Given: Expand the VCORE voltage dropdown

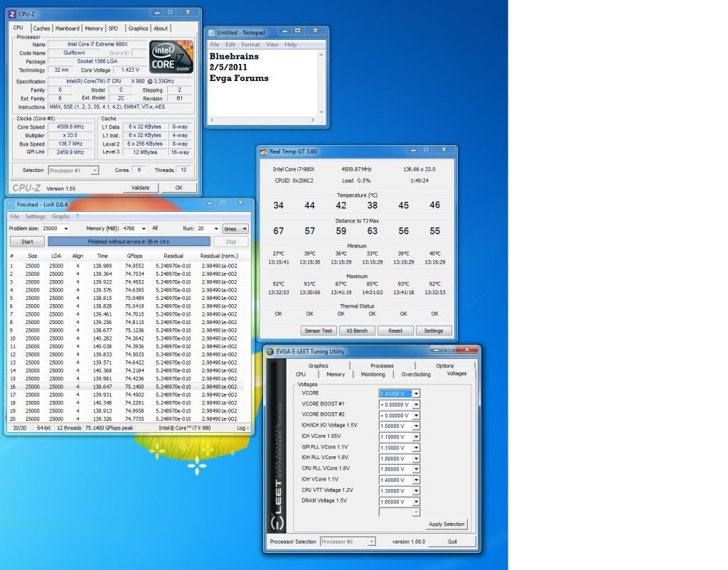Looking at the screenshot, I should (416, 394).
